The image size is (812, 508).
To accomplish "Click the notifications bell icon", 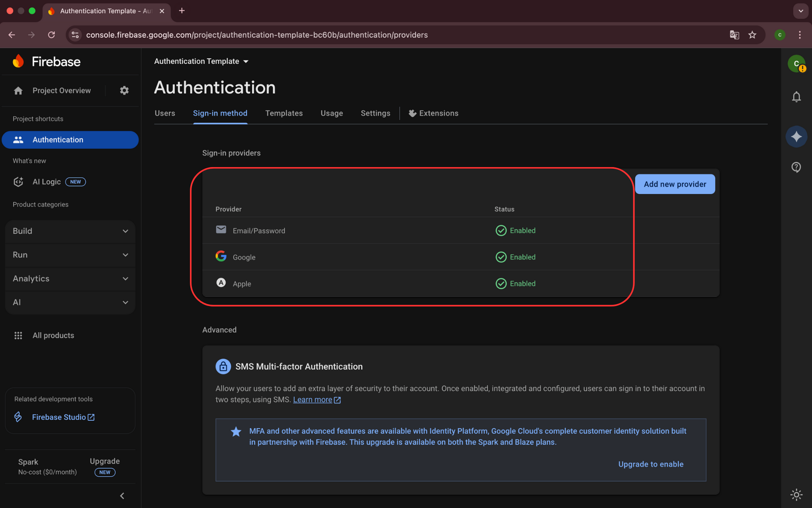I will [x=796, y=97].
